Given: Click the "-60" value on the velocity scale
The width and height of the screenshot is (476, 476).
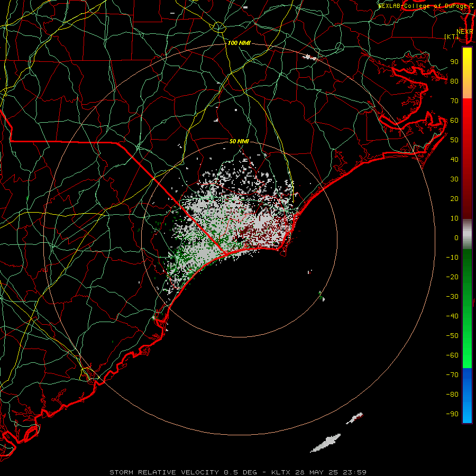Looking at the screenshot, I should coord(452,355).
